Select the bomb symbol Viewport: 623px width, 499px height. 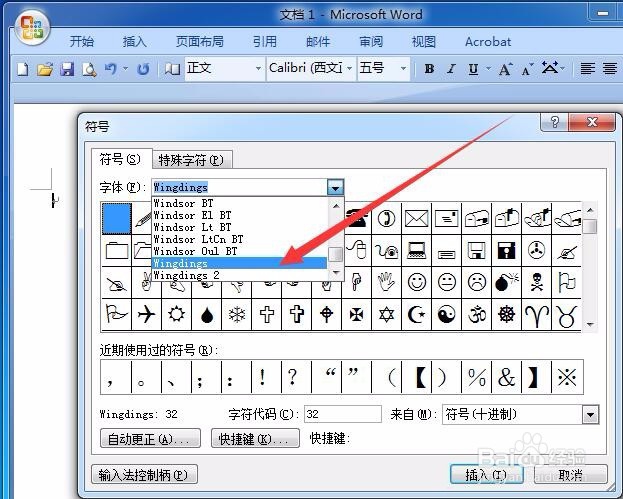[x=507, y=282]
